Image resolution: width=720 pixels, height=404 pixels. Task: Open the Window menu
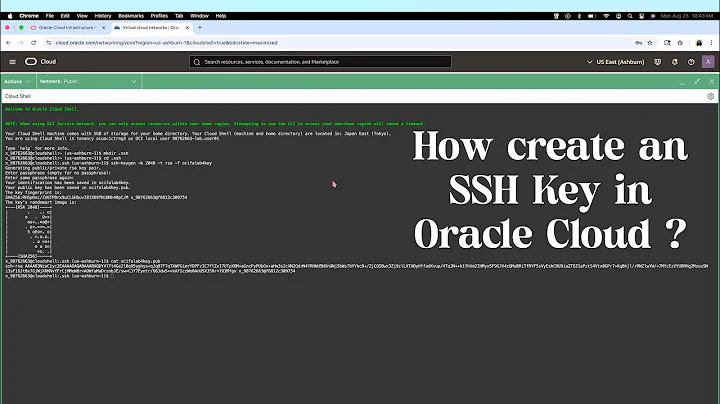pyautogui.click(x=199, y=16)
